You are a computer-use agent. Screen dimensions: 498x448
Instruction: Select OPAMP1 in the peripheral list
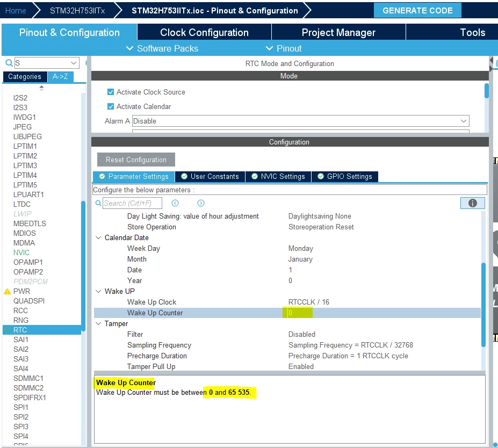(28, 263)
